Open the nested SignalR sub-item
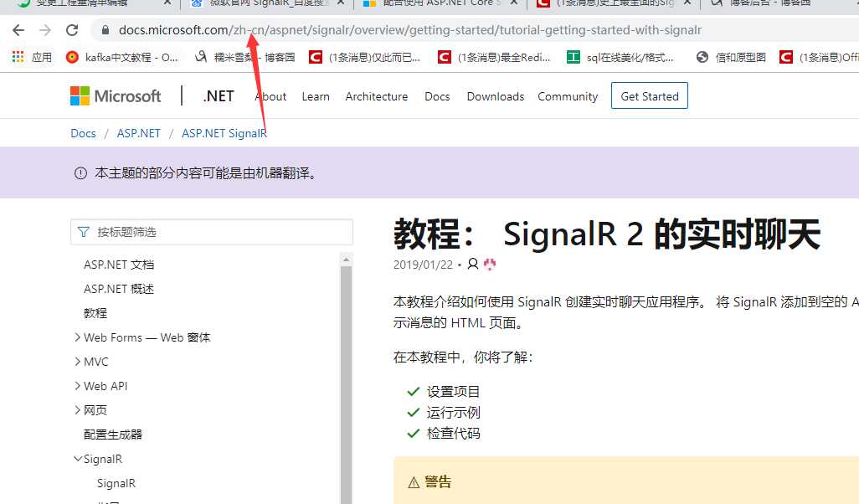Image resolution: width=859 pixels, height=504 pixels. (x=116, y=483)
